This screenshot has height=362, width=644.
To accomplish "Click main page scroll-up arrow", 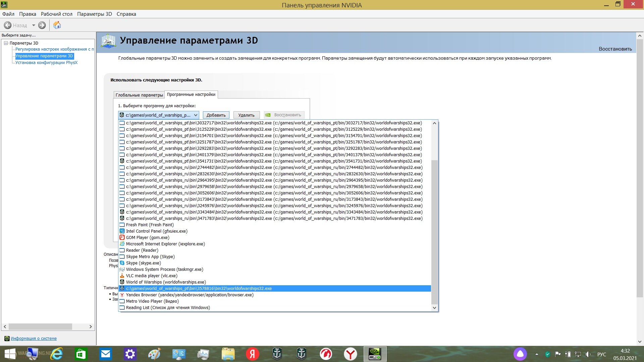I will (x=640, y=36).
